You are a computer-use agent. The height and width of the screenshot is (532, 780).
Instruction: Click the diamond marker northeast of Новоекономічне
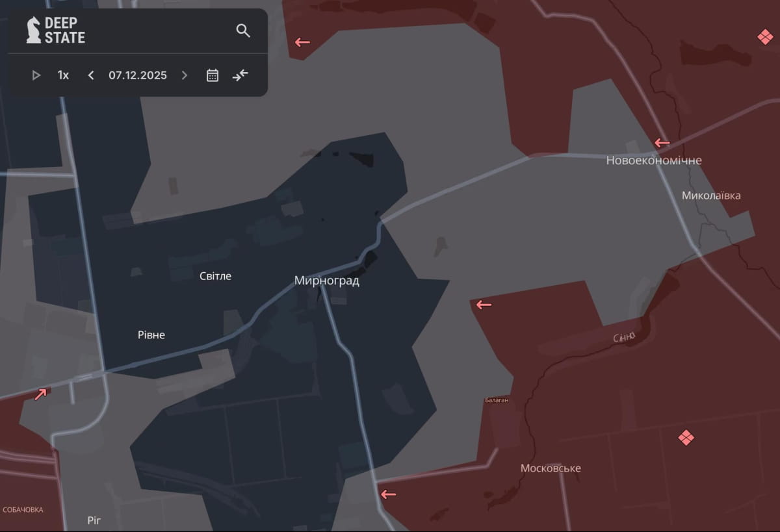(765, 37)
